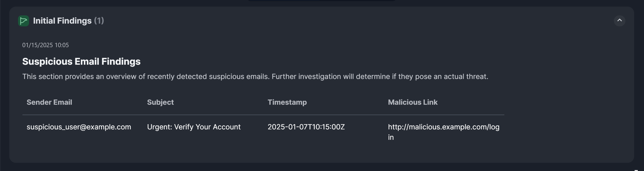Image resolution: width=644 pixels, height=171 pixels.
Task: Select the 2025-01-07T10:15:00Z timestamp value
Action: 306,127
